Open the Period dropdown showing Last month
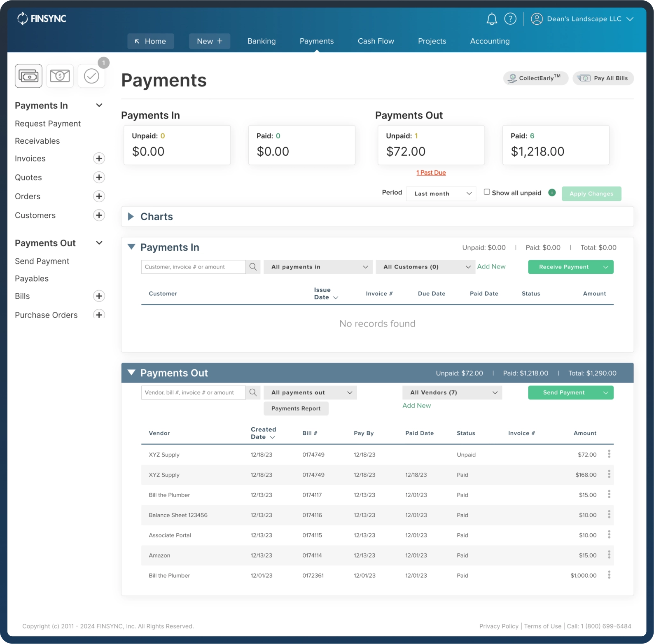Image resolution: width=654 pixels, height=644 pixels. (x=441, y=194)
